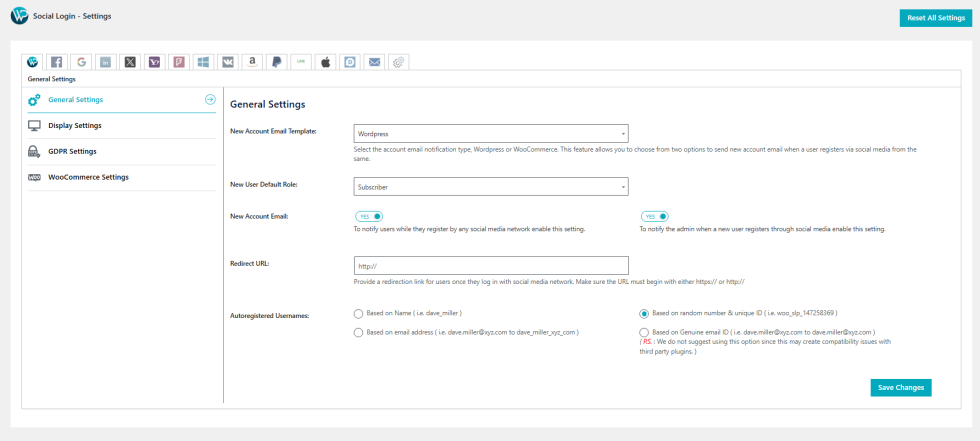Open the Apple login settings tab
Screen dimensions: 980x441
pyautogui.click(x=325, y=62)
